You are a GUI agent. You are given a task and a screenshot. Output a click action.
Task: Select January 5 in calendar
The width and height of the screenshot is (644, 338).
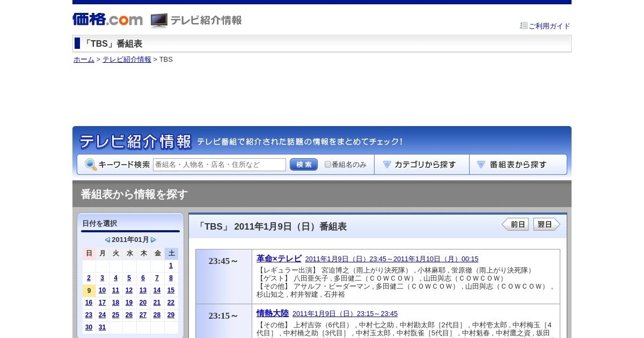point(129,278)
